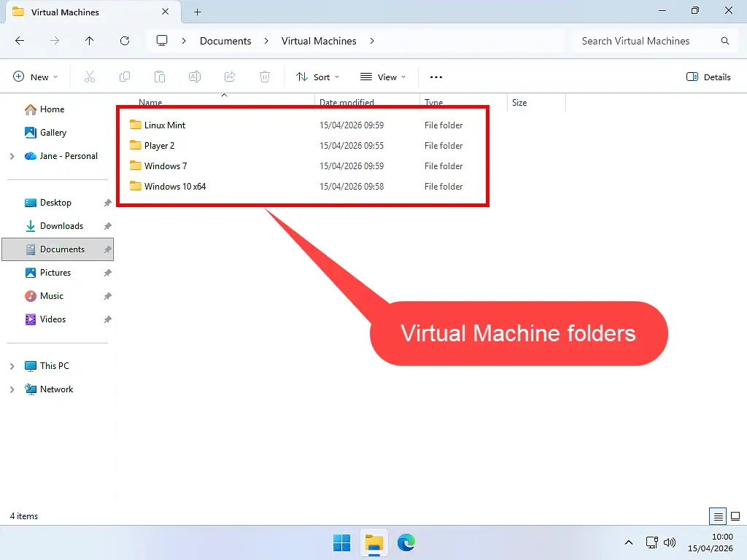The height and width of the screenshot is (560, 747).
Task: Select the Cut icon in the toolbar
Action: (x=90, y=77)
